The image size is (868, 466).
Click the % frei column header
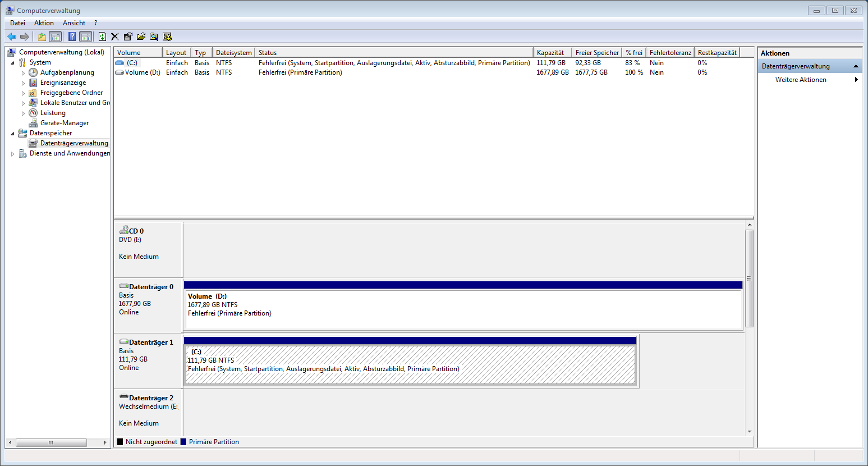pyautogui.click(x=634, y=52)
